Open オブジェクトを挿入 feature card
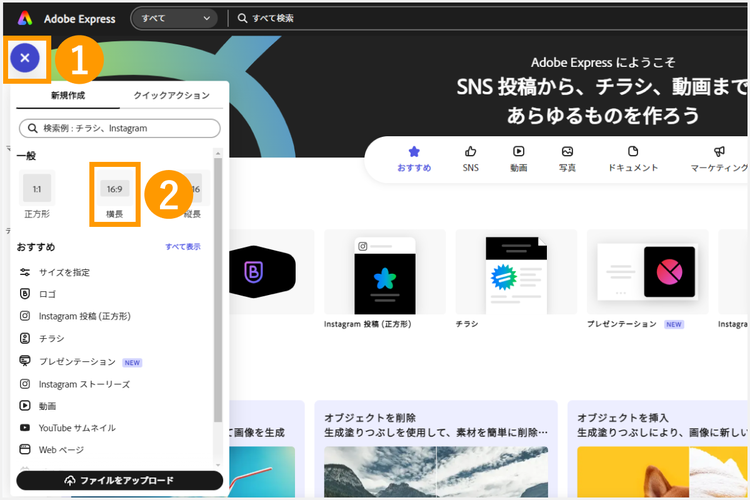Viewport: 750px width, 500px height. coord(659,450)
